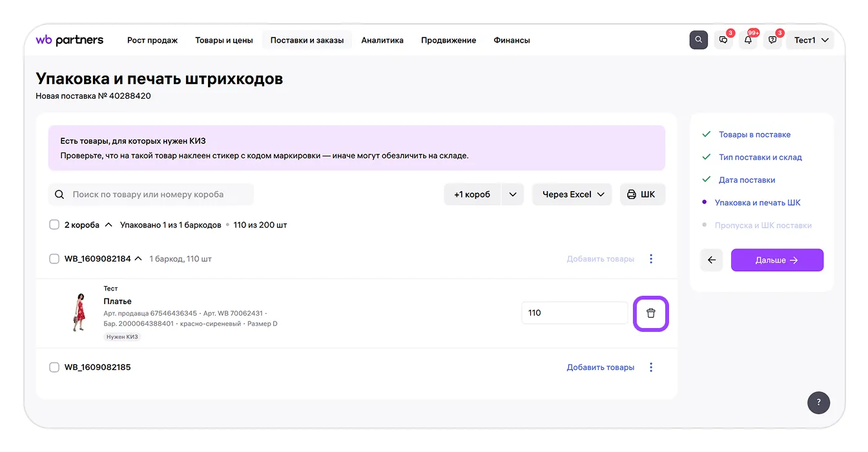Screen dimensions: 868x452
Task: Click the Нужен КИЗ tag
Action: (123, 337)
